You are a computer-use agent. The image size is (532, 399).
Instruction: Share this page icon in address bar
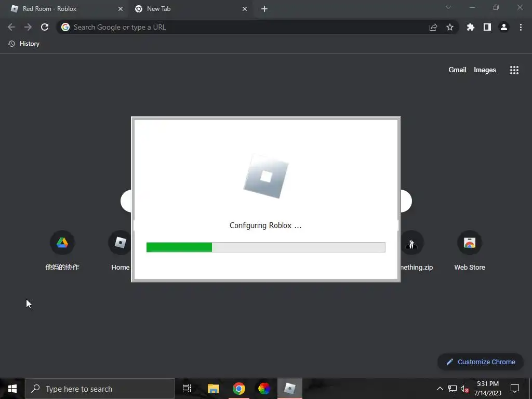433,27
